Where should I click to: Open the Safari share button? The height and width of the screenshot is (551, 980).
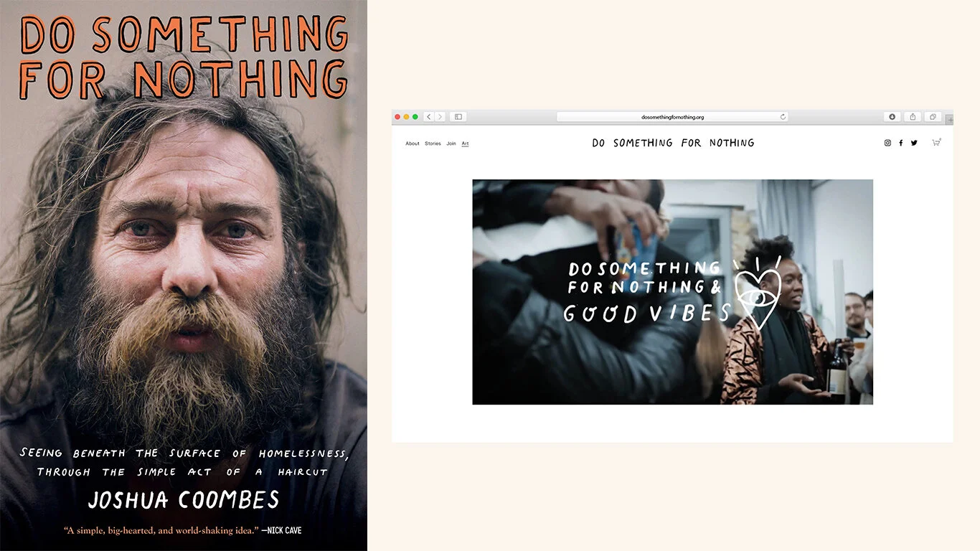click(x=913, y=117)
